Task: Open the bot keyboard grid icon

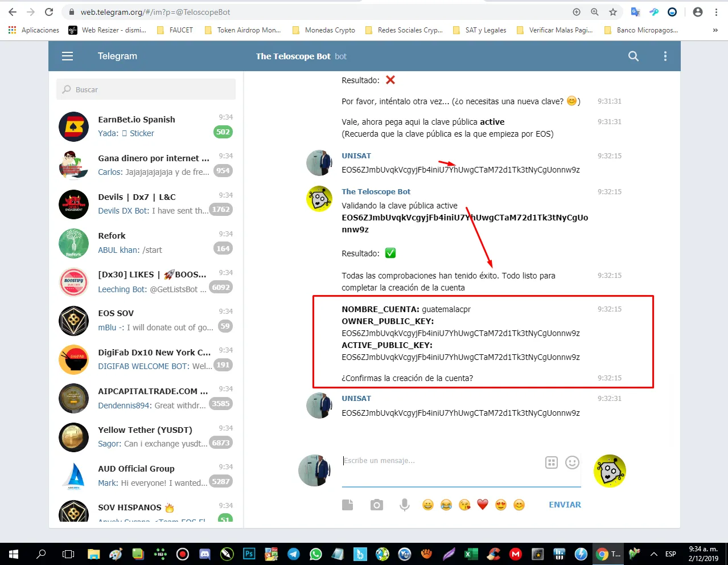Action: click(551, 462)
